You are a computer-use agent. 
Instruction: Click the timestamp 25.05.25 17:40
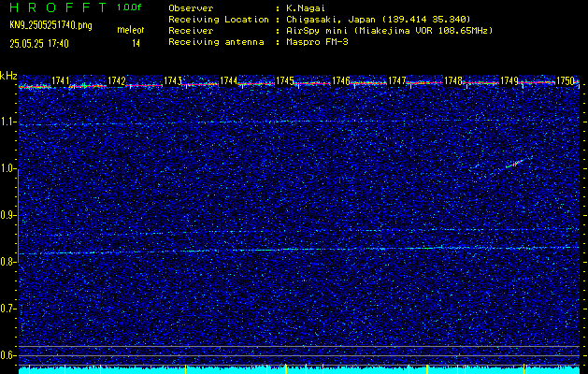39,44
